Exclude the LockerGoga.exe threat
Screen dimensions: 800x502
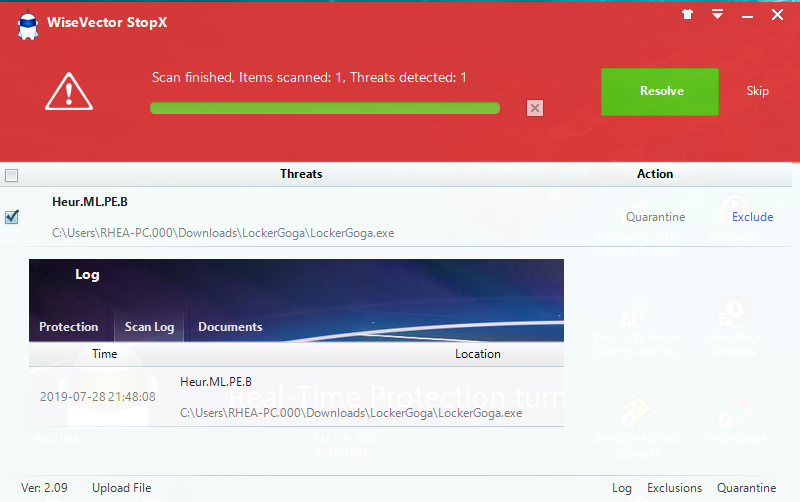(753, 217)
